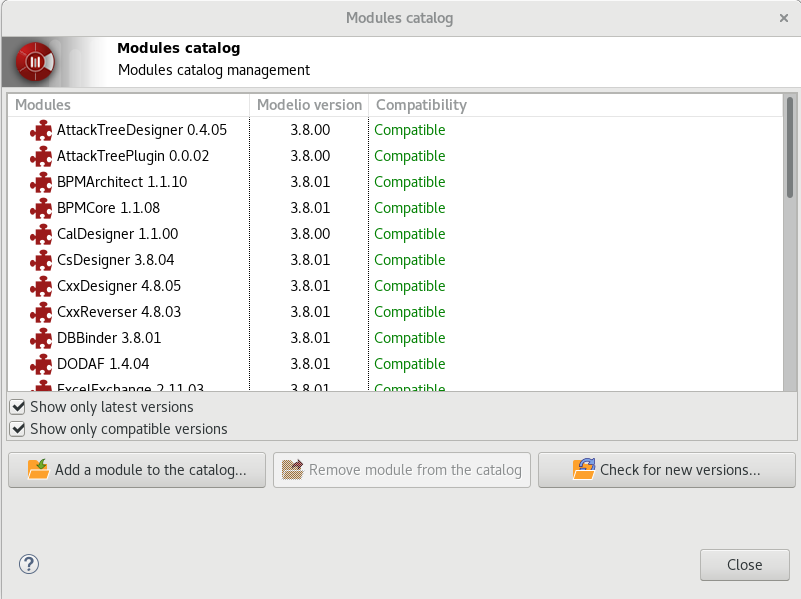Screen dimensions: 801x599
Task: Click the DBBinder puzzle piece icon
Action: tap(41, 338)
